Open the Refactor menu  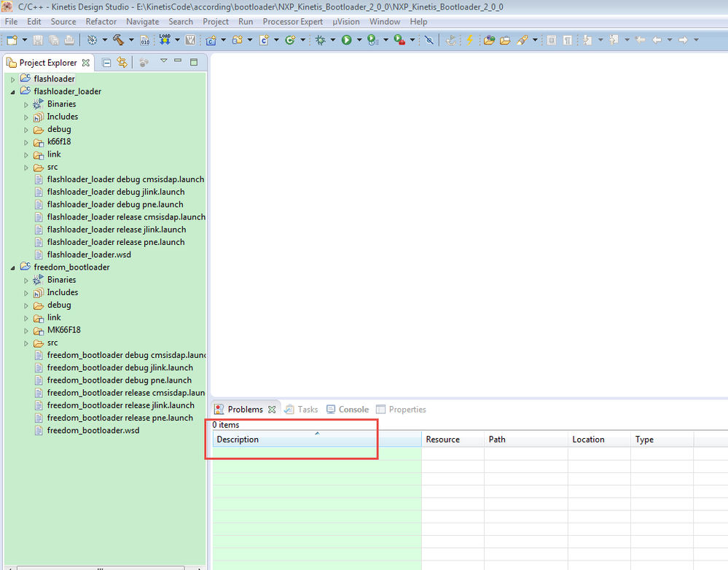pyautogui.click(x=101, y=22)
